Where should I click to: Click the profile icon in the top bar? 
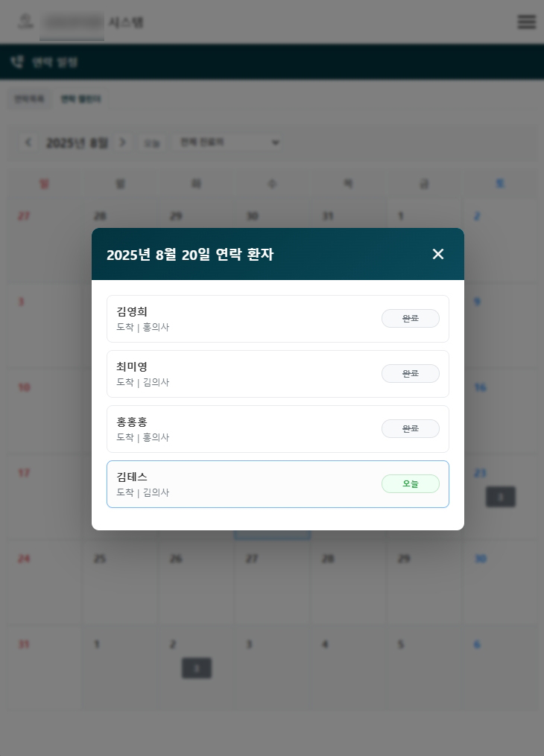pos(25,22)
